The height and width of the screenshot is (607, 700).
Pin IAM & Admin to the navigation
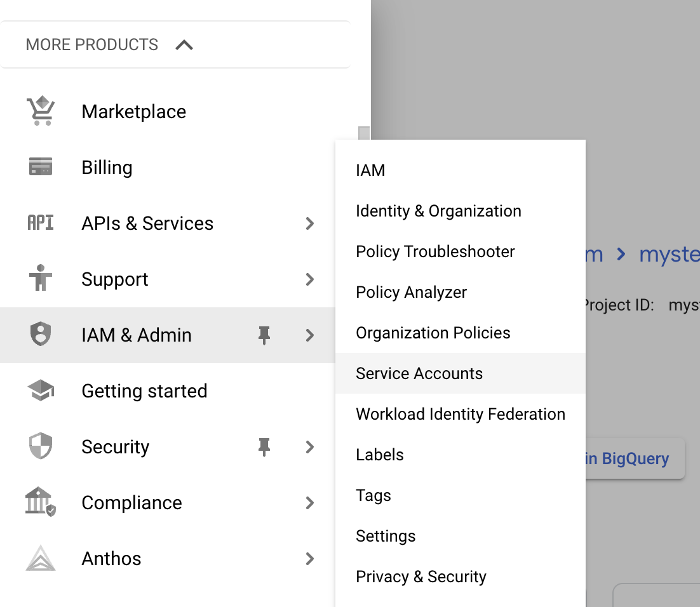pyautogui.click(x=266, y=335)
